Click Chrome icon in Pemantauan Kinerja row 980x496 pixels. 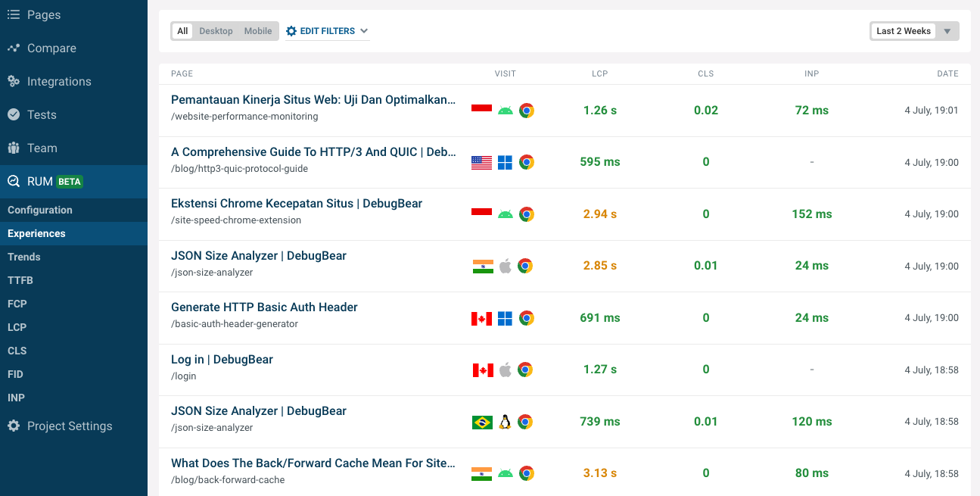click(x=527, y=111)
